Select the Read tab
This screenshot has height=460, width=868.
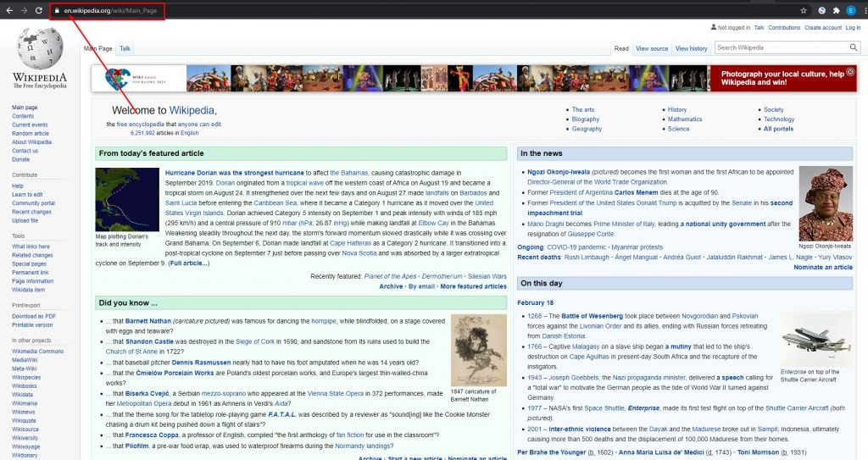[x=621, y=49]
